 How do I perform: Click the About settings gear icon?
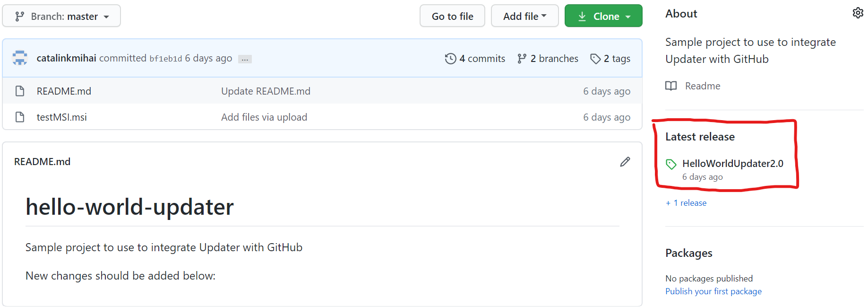pyautogui.click(x=858, y=13)
